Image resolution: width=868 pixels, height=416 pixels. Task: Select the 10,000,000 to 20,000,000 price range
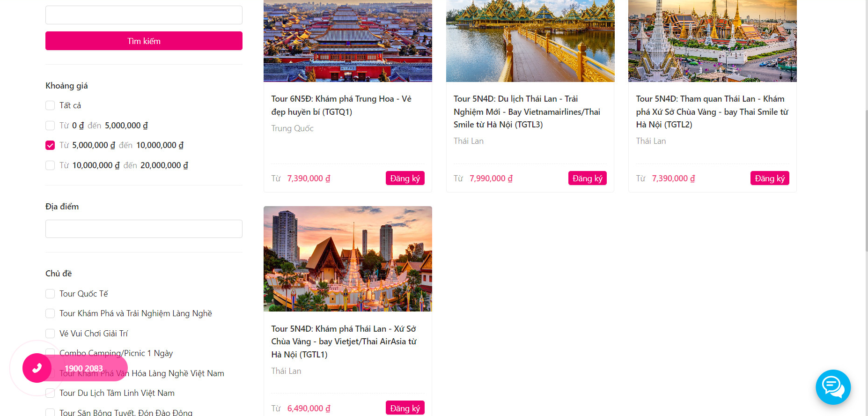[x=50, y=165]
